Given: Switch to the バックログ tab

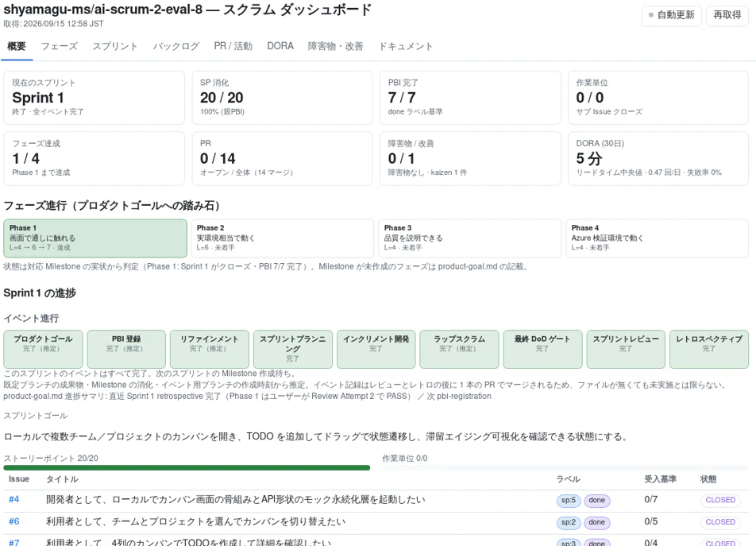Looking at the screenshot, I should (176, 46).
